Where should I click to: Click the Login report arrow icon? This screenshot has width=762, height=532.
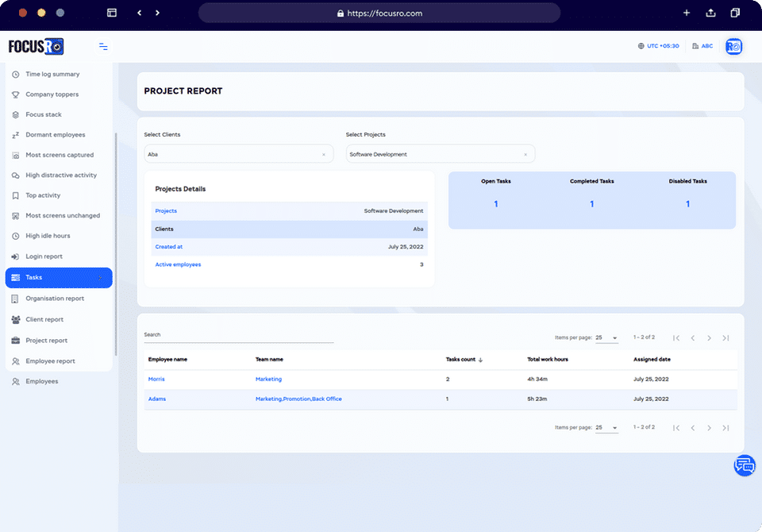pos(16,256)
